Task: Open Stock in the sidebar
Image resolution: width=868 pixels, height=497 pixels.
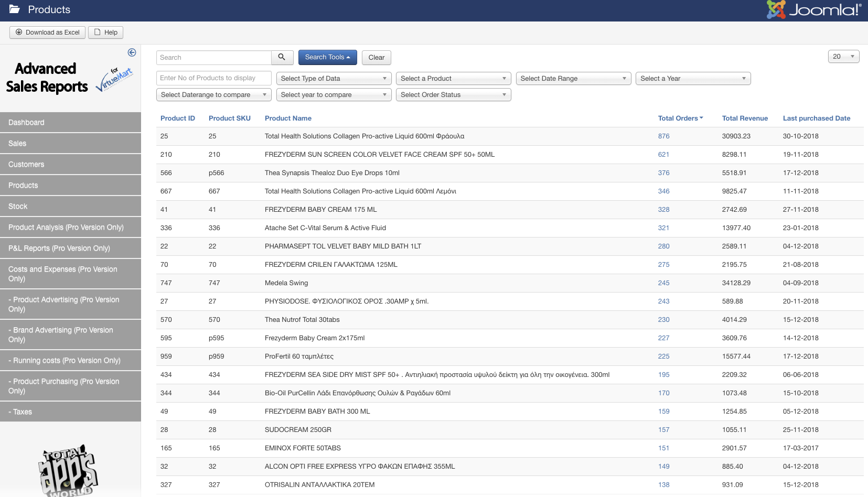Action: 70,206
